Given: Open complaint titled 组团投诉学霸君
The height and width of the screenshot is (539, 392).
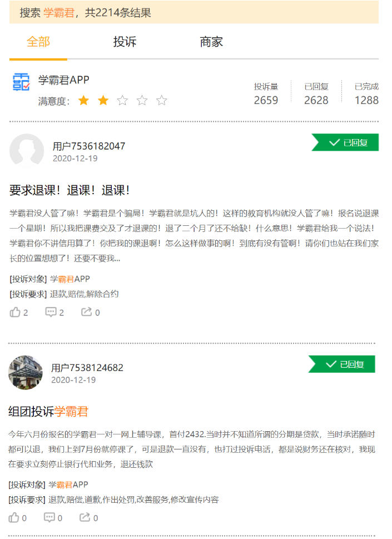Looking at the screenshot, I should [48, 412].
